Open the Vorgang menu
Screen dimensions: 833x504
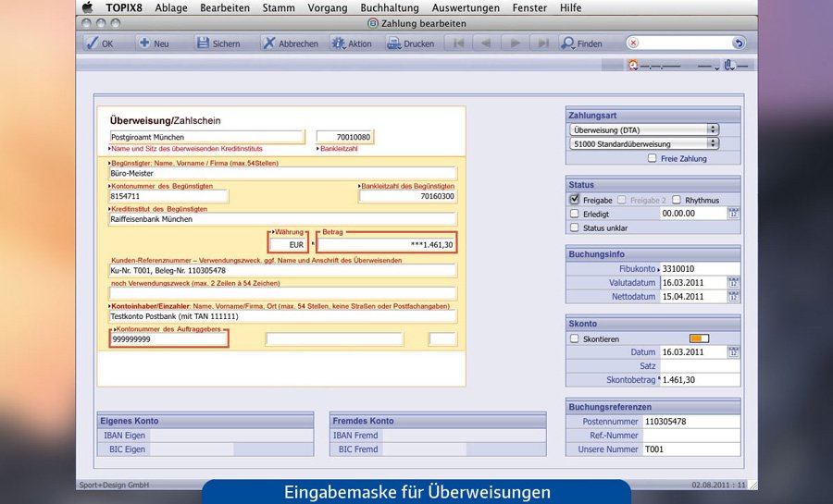point(328,7)
